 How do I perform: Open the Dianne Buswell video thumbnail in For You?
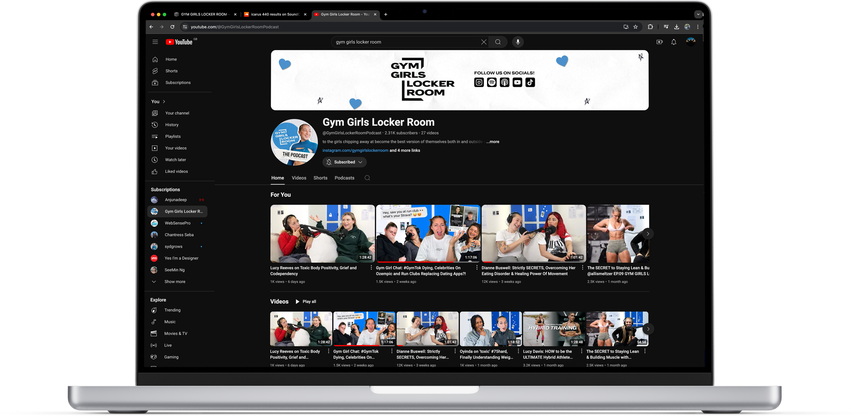click(x=533, y=234)
